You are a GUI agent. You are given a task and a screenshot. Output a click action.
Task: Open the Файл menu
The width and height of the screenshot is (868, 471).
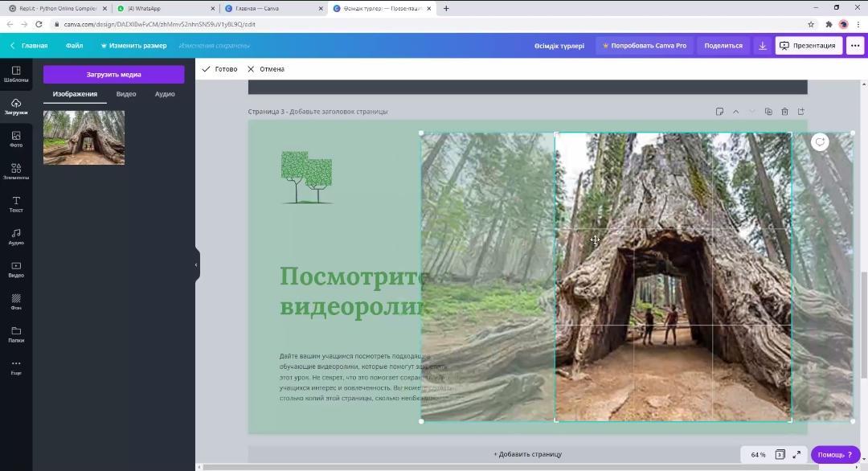tap(74, 46)
